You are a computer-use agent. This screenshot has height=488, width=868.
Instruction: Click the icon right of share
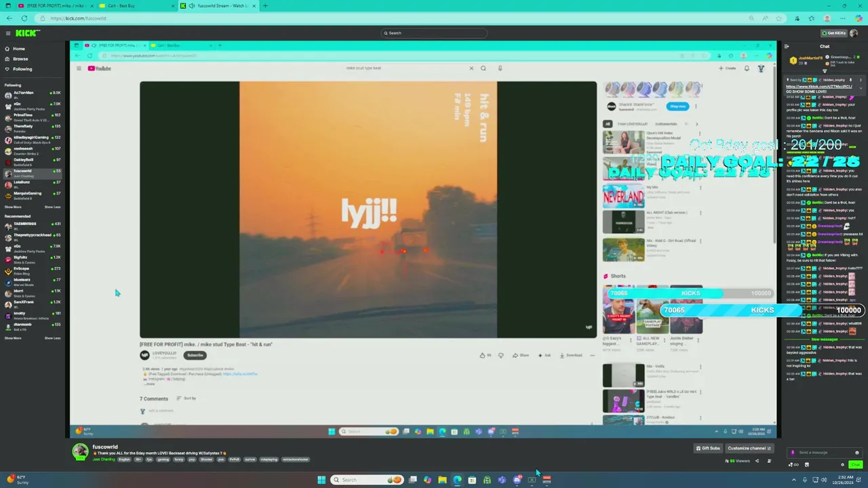769,461
